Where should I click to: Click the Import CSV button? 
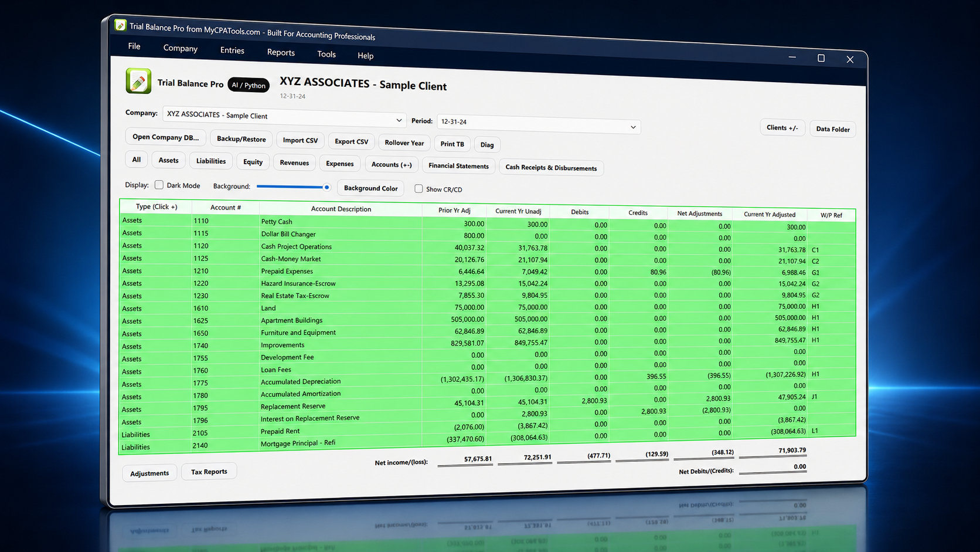300,140
